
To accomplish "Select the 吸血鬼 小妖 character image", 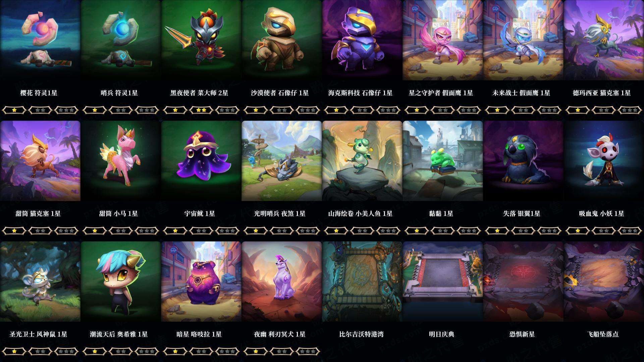I will coord(603,161).
